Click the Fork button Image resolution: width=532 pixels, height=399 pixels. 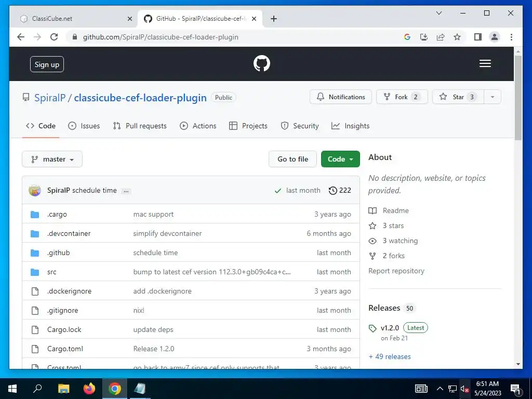pyautogui.click(x=402, y=97)
